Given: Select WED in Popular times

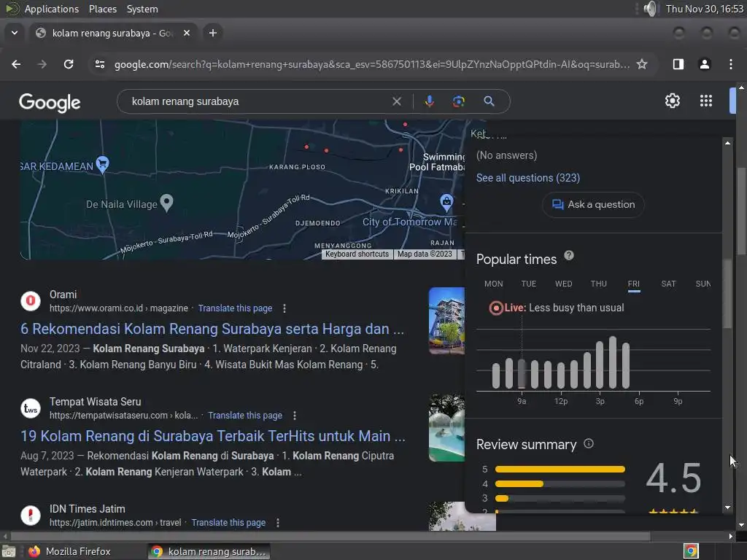Looking at the screenshot, I should coord(564,284).
